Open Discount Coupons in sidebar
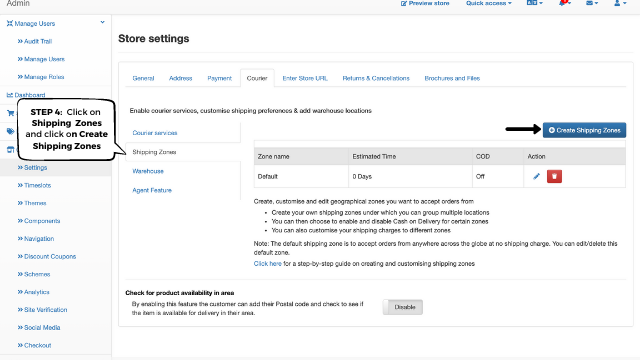 (x=50, y=256)
